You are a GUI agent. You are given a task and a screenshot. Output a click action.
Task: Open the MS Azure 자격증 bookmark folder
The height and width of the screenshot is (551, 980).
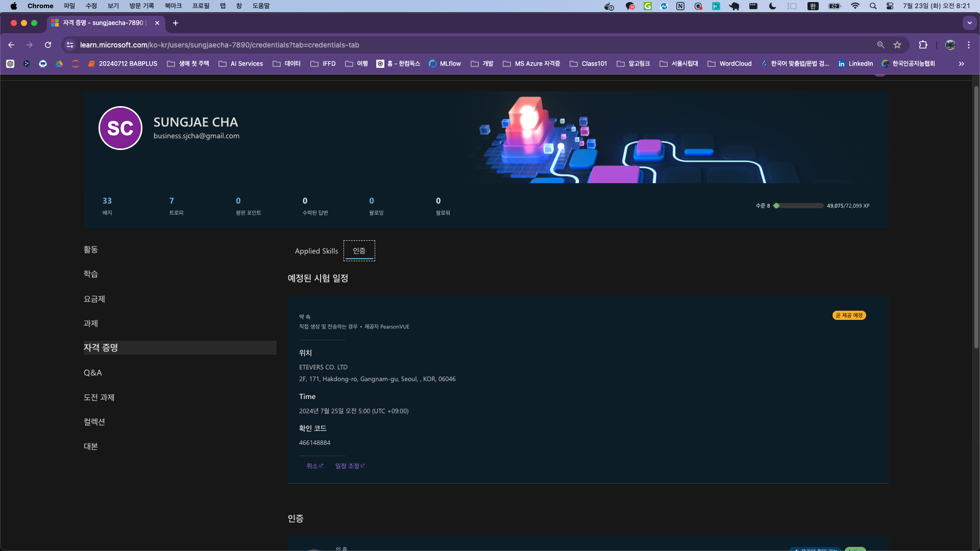click(531, 64)
